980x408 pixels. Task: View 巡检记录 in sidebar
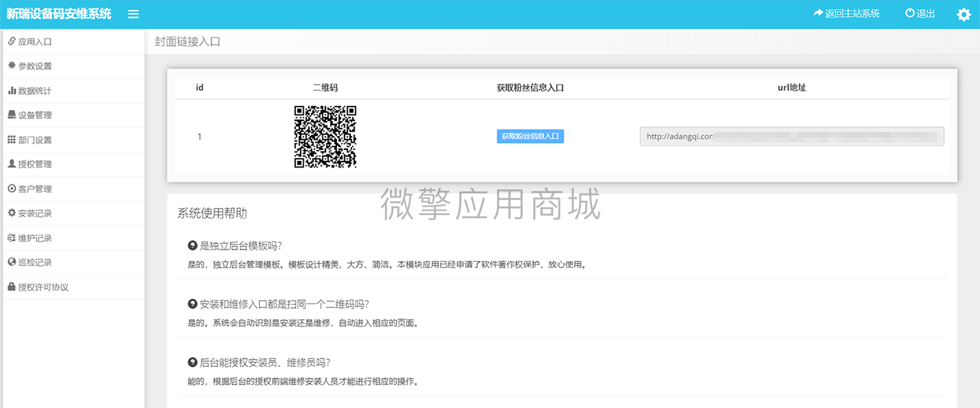pos(73,262)
